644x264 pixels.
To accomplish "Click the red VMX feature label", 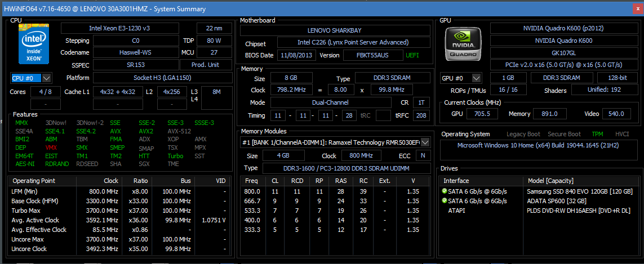I will pos(51,148).
